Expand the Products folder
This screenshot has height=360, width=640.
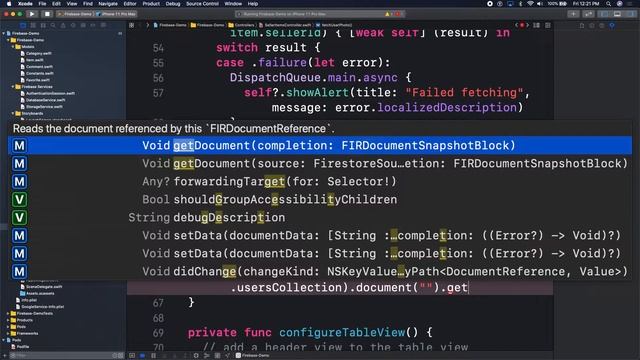point(8,320)
